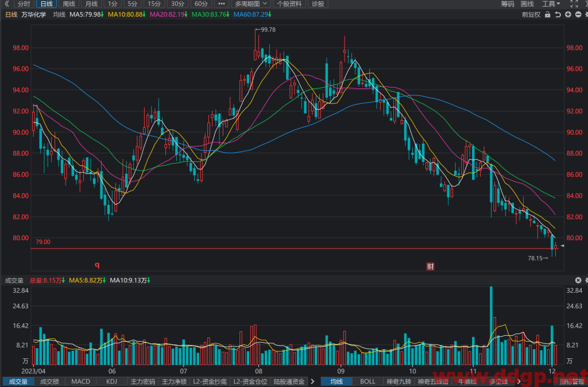Select the MACD indicator tab
Image resolution: width=588 pixels, height=387 pixels.
(80, 381)
